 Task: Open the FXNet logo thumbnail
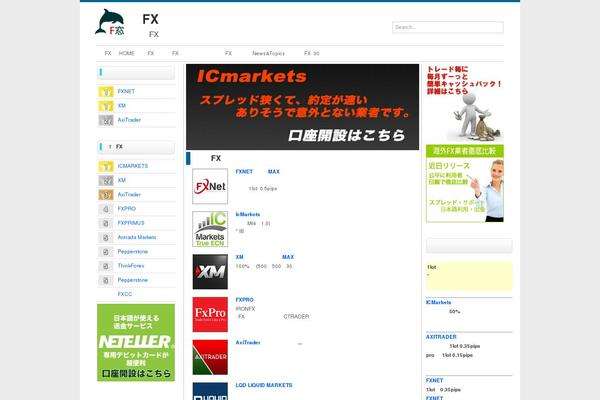click(x=210, y=186)
